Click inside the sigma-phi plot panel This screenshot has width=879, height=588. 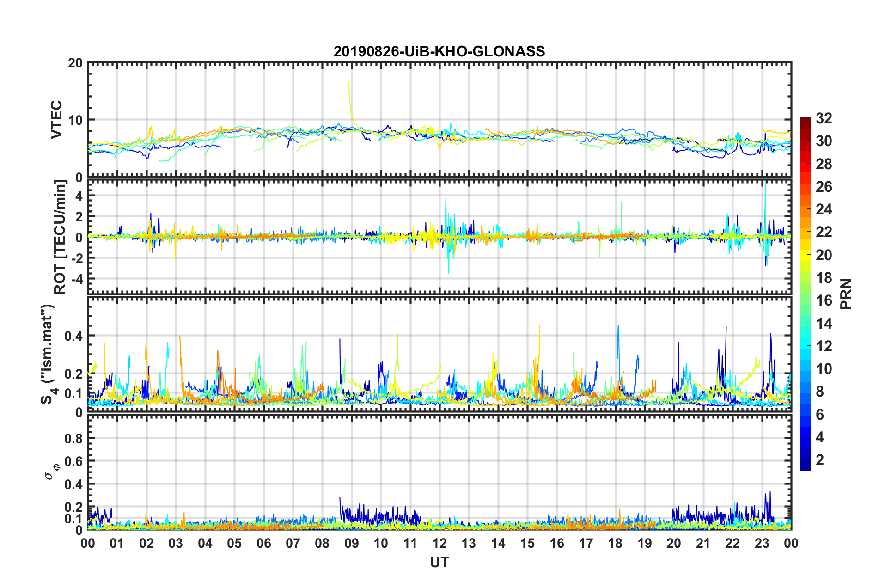pos(439,472)
